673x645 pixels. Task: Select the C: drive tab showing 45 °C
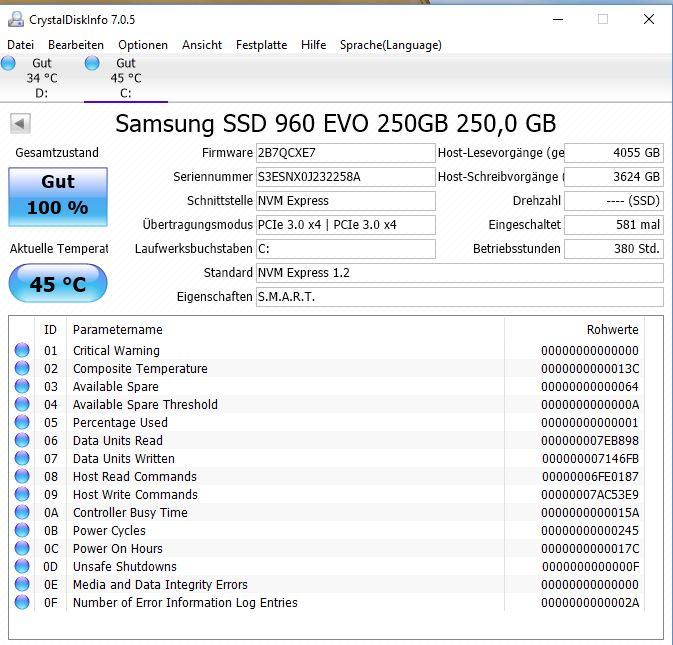[126, 78]
